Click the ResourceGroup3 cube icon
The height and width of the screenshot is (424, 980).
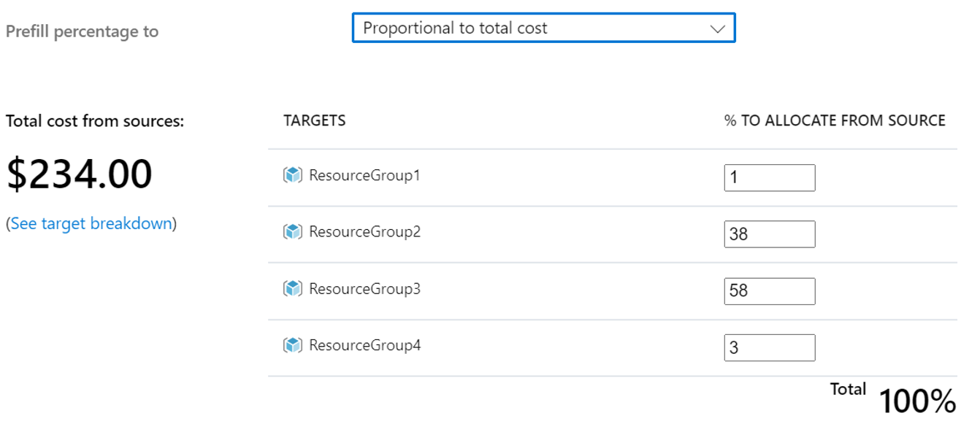coord(292,289)
